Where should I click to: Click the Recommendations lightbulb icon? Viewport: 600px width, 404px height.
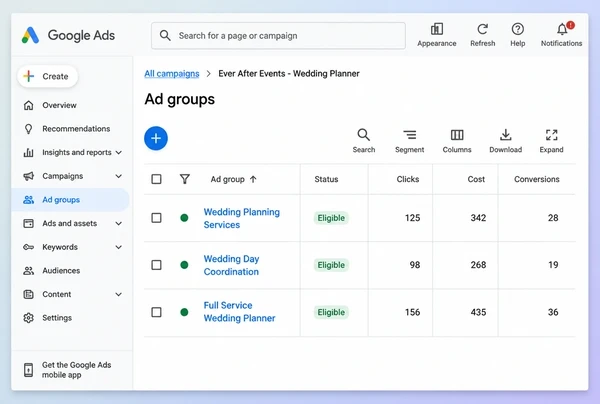28,129
